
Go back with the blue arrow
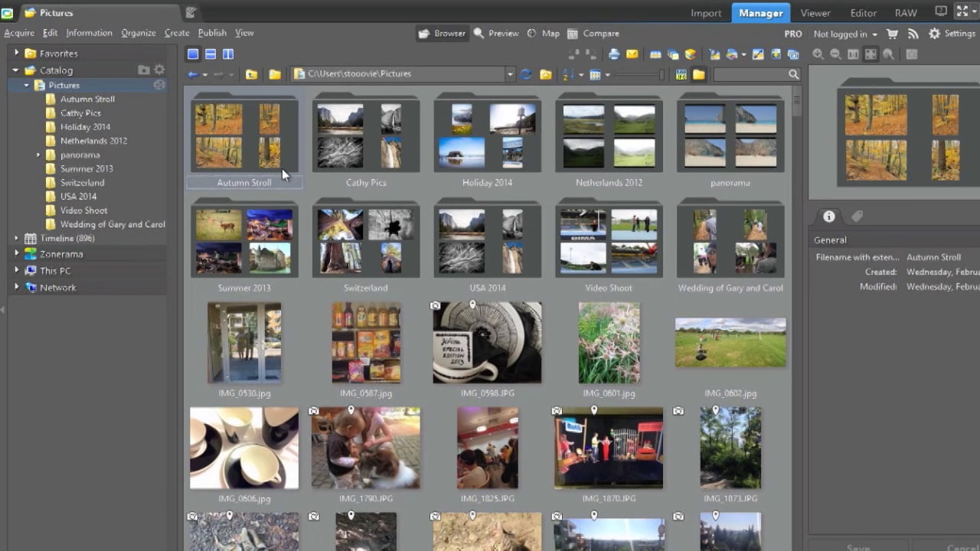[193, 74]
